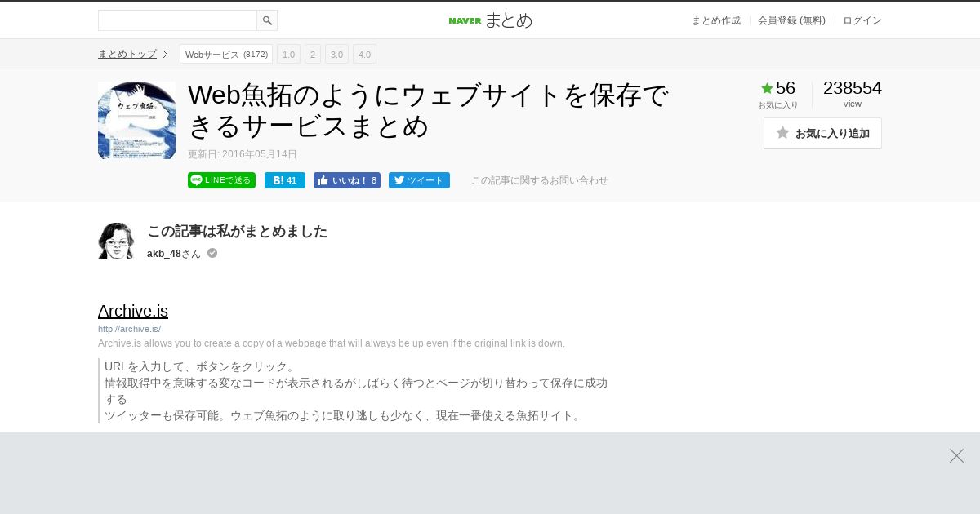Open the NAVER まとめ logo

click(490, 20)
